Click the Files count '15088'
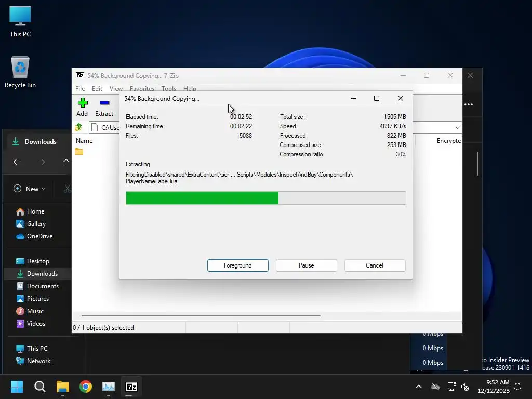Image resolution: width=532 pixels, height=399 pixels. click(x=244, y=136)
